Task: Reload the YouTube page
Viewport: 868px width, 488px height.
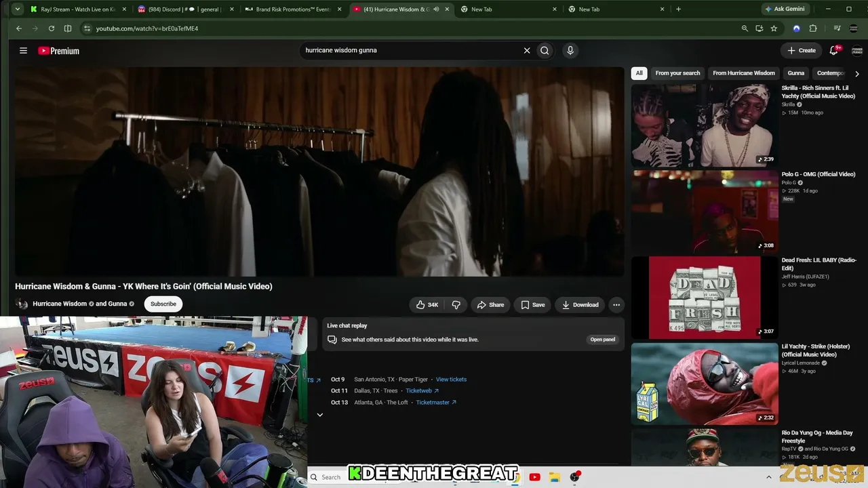Action: click(x=52, y=28)
